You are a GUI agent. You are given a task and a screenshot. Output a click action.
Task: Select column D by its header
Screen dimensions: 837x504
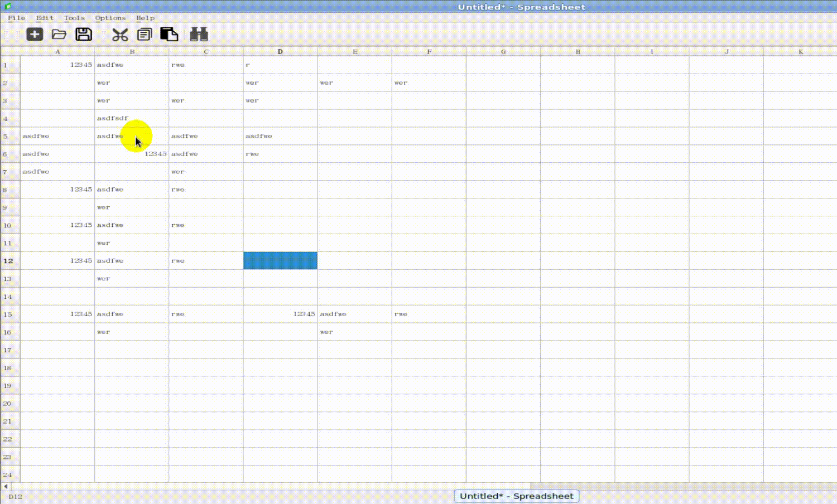pos(280,51)
